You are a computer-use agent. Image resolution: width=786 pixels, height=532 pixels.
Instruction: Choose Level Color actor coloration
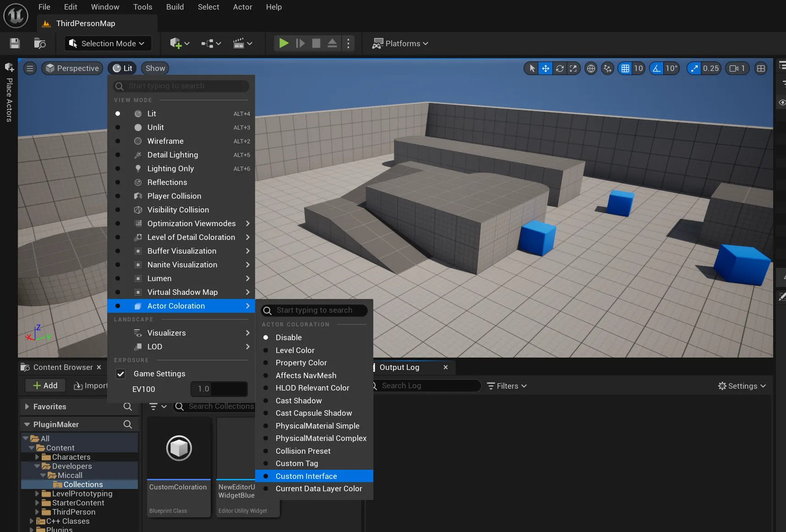coord(314,350)
